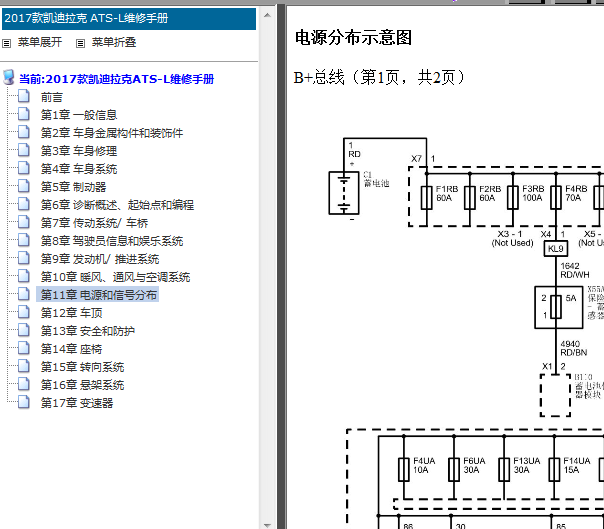This screenshot has height=529, width=604.
Task: Click wire label 4940 RD/BN
Action: click(574, 348)
